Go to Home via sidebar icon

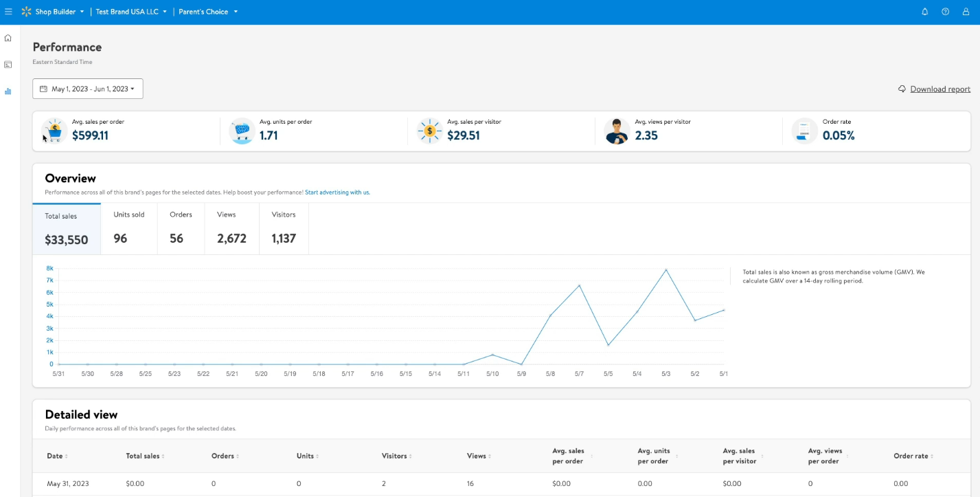point(8,38)
